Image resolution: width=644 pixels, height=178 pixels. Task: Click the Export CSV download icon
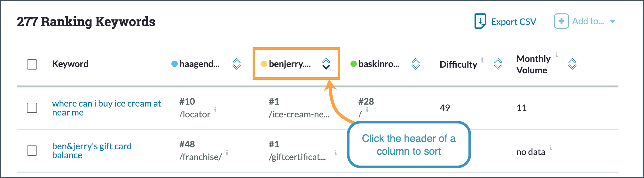click(x=480, y=21)
